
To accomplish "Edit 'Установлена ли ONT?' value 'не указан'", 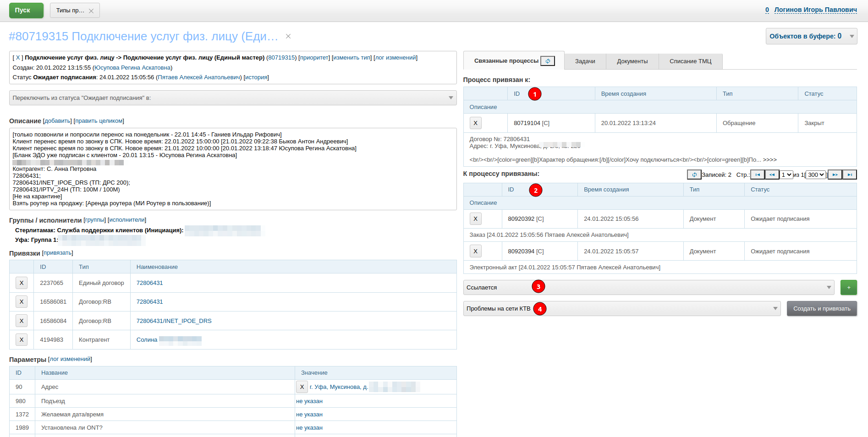I will pos(309,427).
